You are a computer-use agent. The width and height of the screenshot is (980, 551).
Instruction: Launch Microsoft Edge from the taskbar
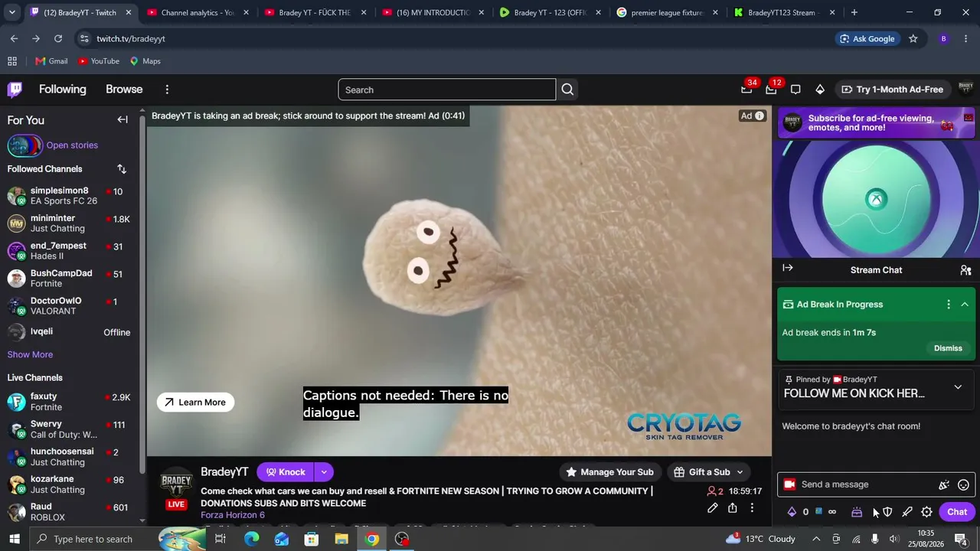click(251, 539)
